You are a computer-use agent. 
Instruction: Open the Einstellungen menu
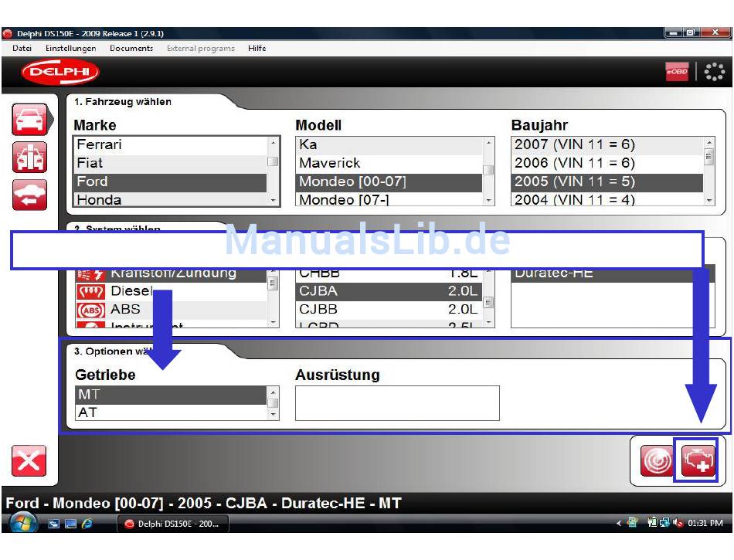pos(70,48)
